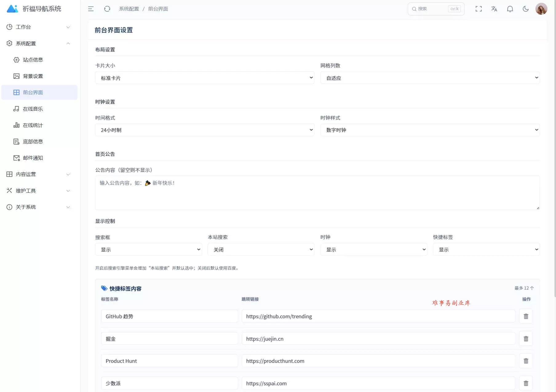Open the 时间格式 dropdown

[x=205, y=130]
